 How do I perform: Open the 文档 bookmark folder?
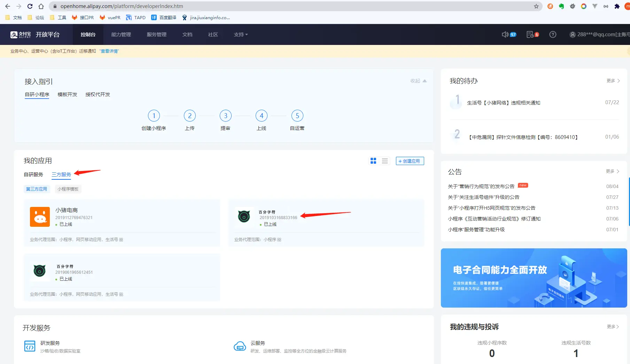click(14, 17)
